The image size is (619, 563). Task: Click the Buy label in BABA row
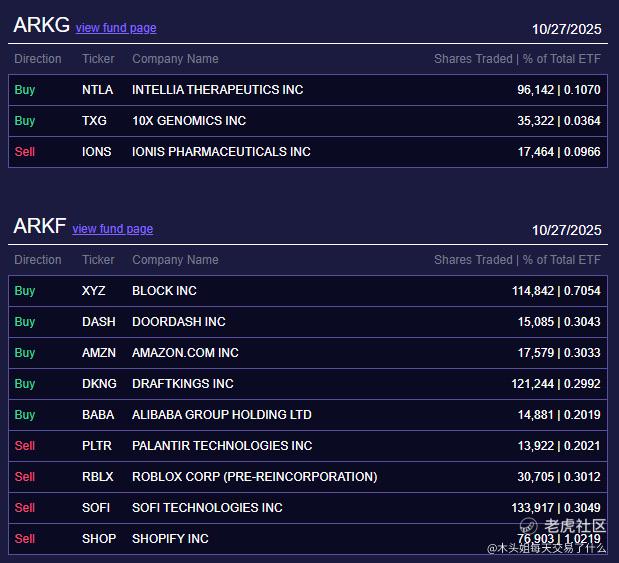[x=25, y=415]
